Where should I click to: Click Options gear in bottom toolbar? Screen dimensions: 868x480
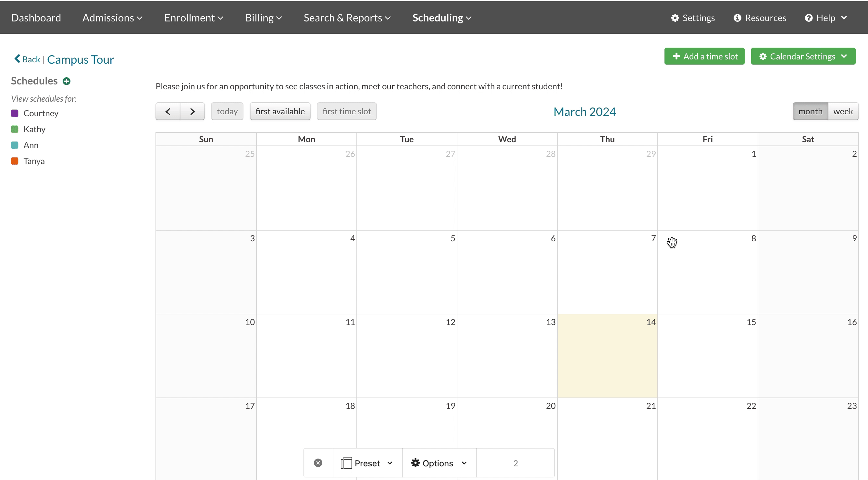click(x=415, y=463)
